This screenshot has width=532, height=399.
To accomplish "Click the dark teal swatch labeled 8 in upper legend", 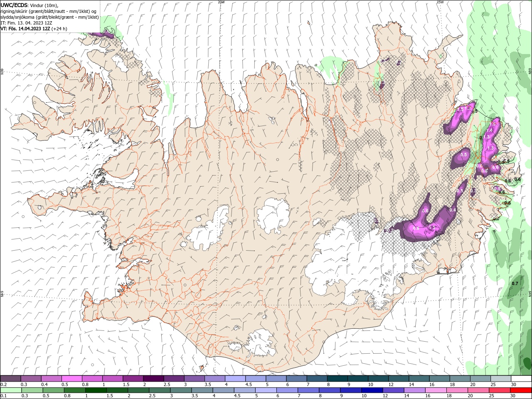I will 337,379.
